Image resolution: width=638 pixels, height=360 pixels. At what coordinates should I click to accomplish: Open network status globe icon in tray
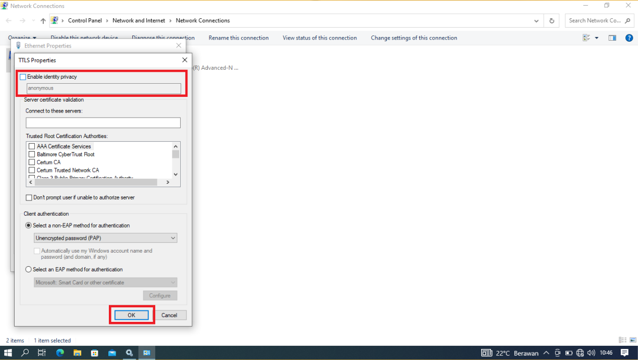[580, 353]
